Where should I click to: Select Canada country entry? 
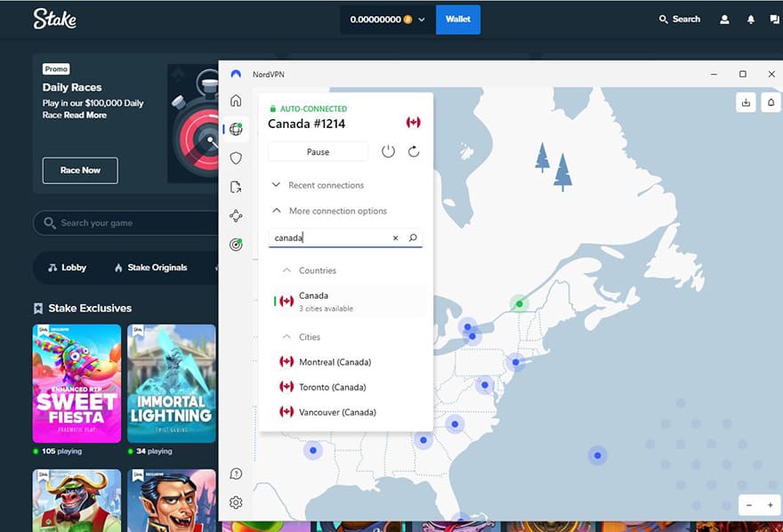[x=348, y=301]
